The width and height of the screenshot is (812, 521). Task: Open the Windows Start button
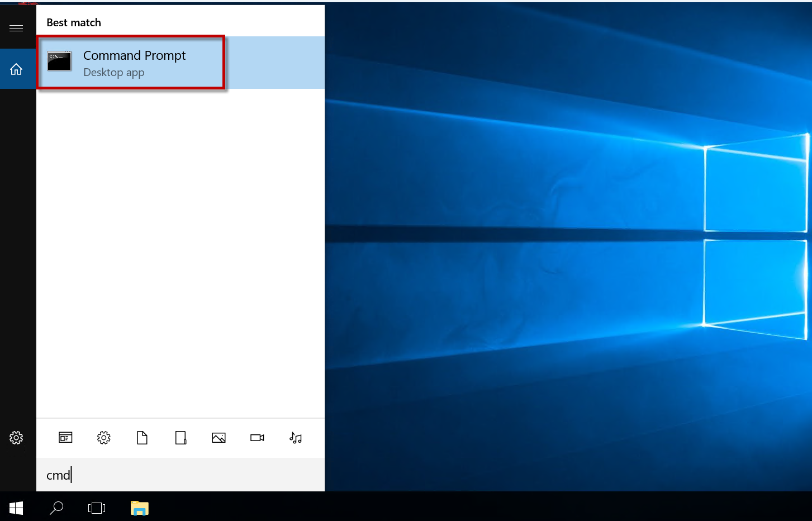tap(16, 508)
